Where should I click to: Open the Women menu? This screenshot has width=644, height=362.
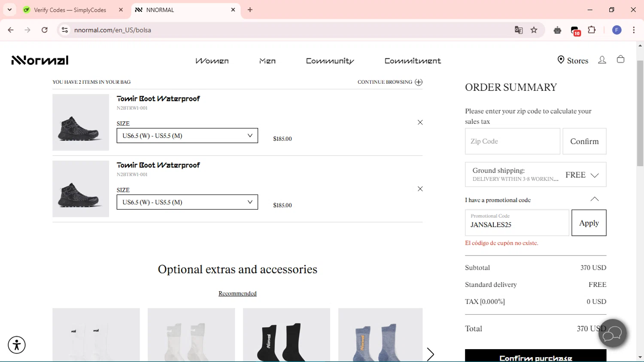tap(212, 61)
